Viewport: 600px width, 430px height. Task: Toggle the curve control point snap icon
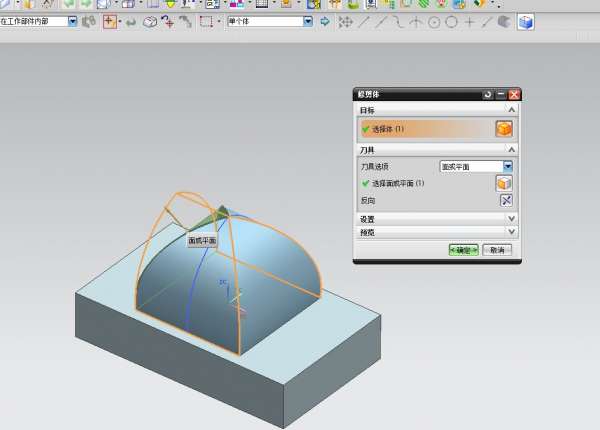[399, 22]
